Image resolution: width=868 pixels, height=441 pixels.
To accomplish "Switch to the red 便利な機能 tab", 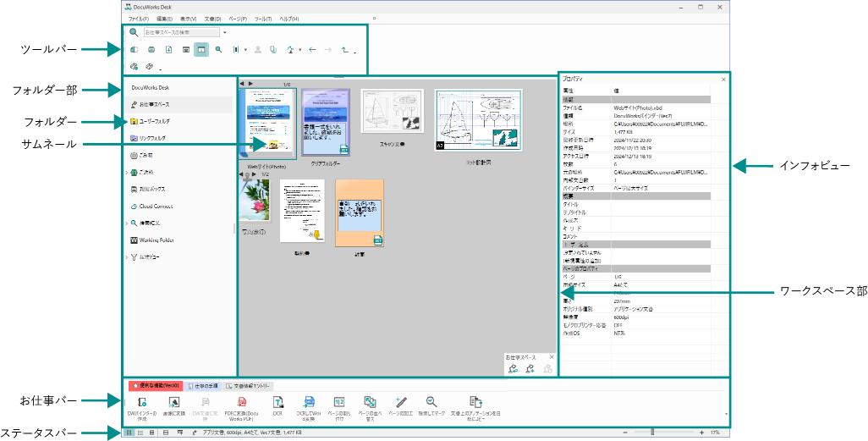I will tap(156, 386).
